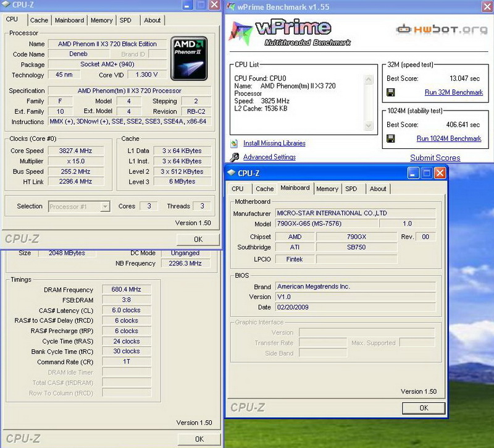Switch to the Memory tab in the top-left CPU-Z window

(x=101, y=20)
